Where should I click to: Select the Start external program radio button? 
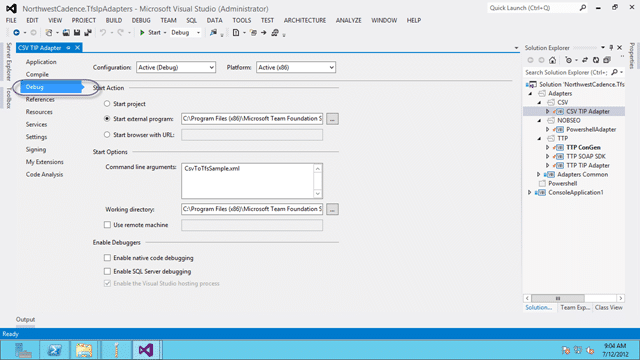107,119
